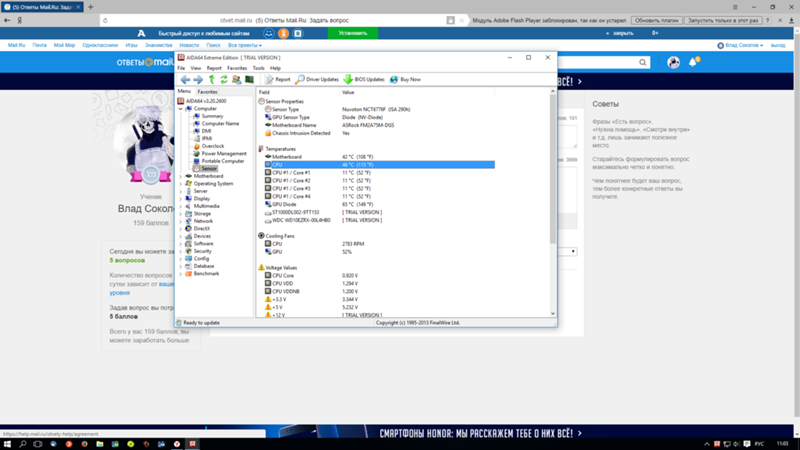
Task: Select Database in the tree
Action: (204, 266)
